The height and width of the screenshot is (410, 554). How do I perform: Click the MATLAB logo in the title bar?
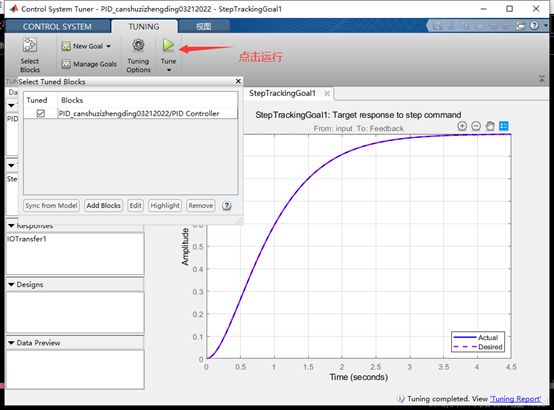point(14,9)
